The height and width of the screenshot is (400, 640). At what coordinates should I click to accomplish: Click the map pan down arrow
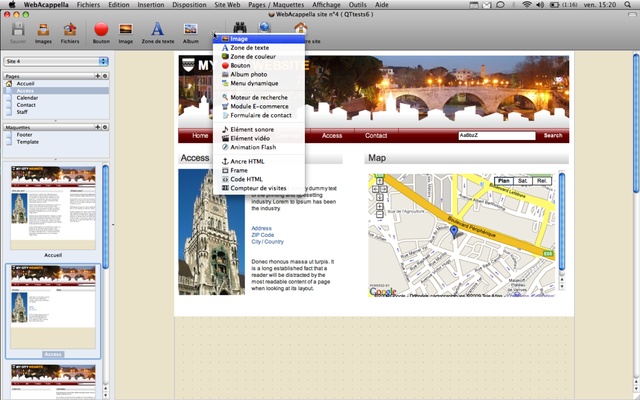380,198
